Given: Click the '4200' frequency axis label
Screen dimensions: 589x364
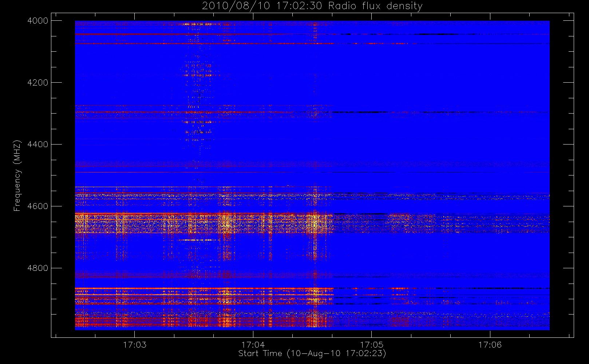Looking at the screenshot, I should (38, 83).
